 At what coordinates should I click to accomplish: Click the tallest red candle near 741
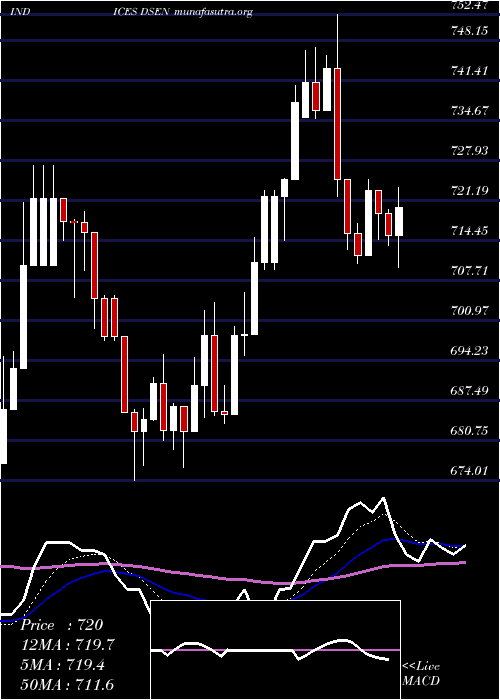pos(338,124)
